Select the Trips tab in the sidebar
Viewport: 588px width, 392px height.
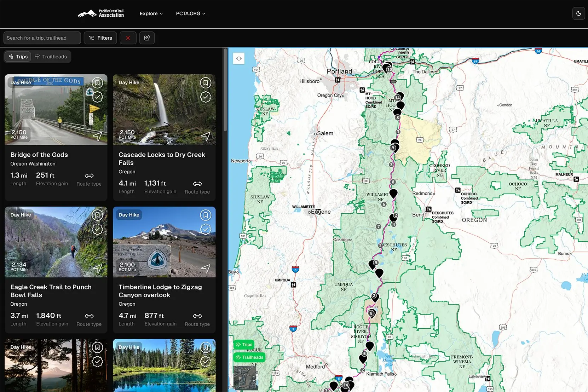pyautogui.click(x=17, y=57)
